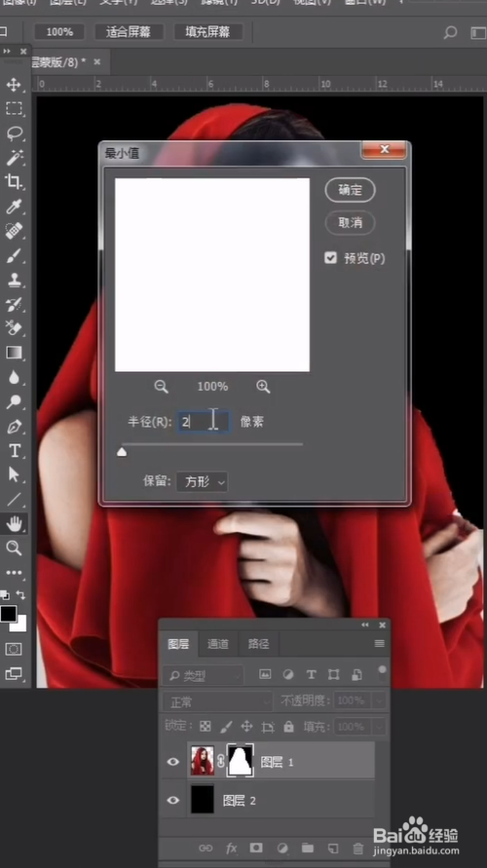
Task: Create new fill or adjustment layer
Action: click(x=282, y=849)
